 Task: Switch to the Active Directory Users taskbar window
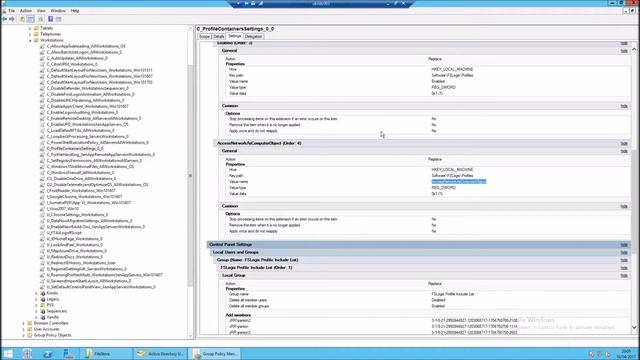161,353
